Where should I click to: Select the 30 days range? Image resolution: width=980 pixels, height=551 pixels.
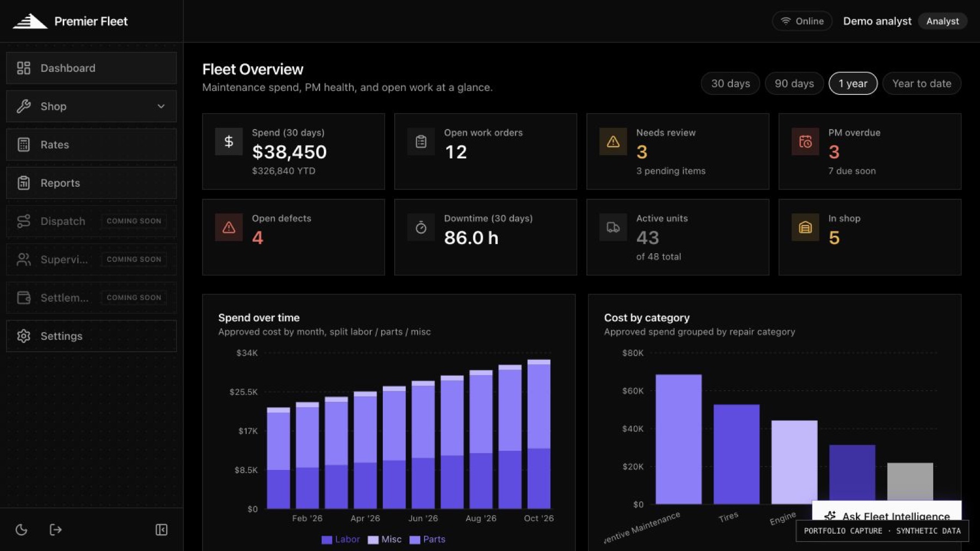730,83
